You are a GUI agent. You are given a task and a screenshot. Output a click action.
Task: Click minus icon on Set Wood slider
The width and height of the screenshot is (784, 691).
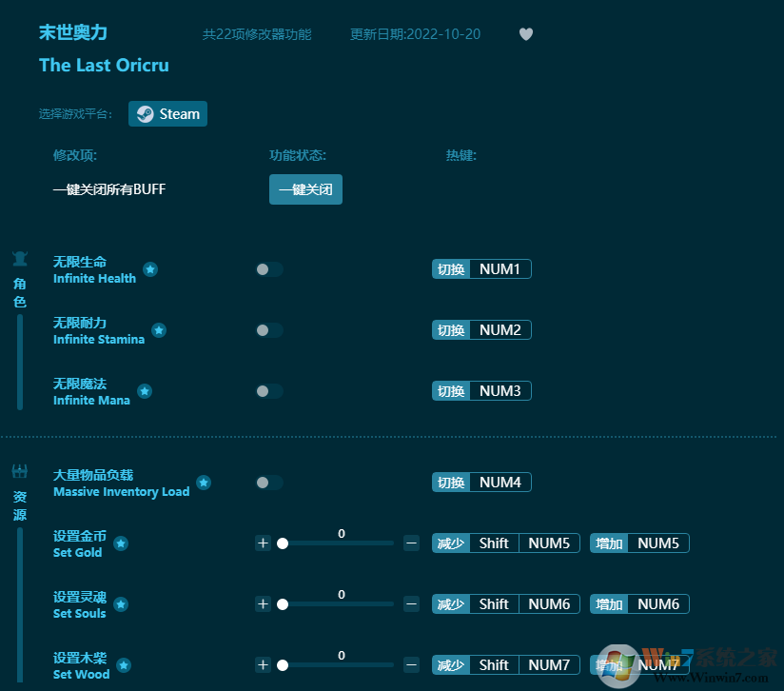(x=411, y=665)
